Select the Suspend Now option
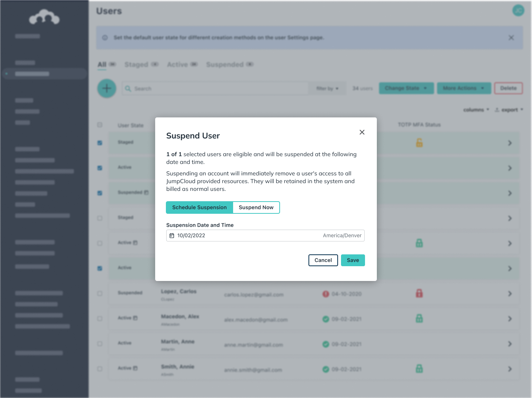The height and width of the screenshot is (398, 532). [256, 207]
